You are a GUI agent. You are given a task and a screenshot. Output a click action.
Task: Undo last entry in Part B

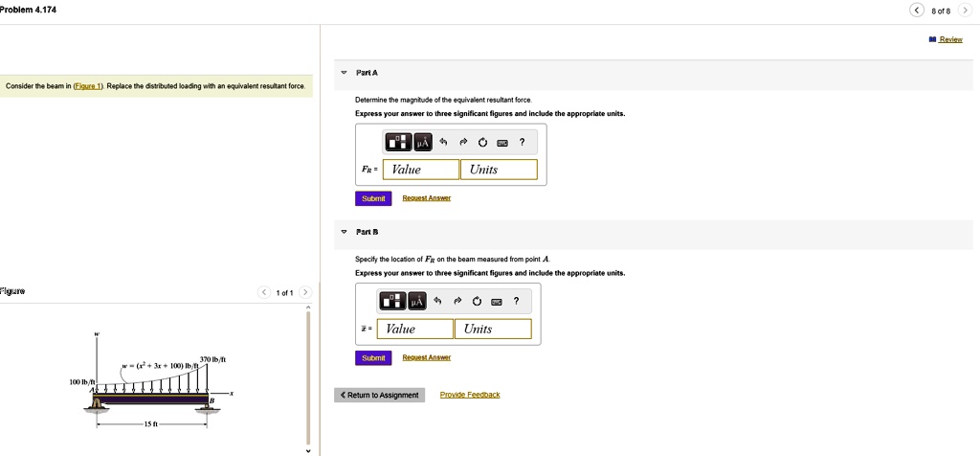tap(437, 303)
